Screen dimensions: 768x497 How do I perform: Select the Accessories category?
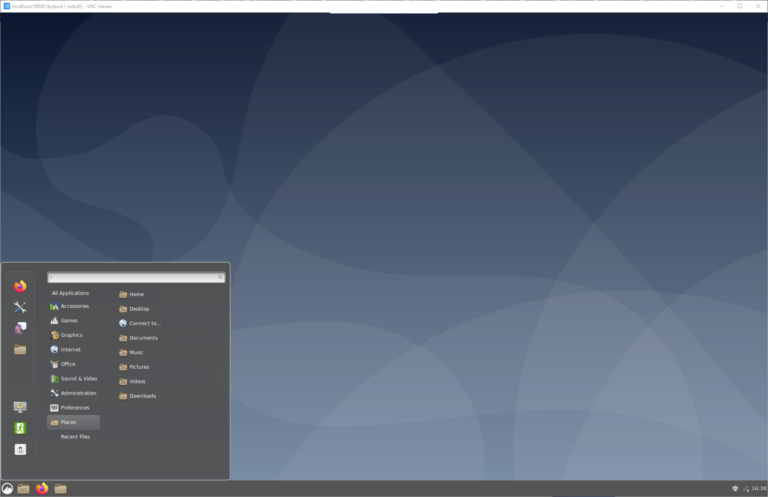[74, 306]
